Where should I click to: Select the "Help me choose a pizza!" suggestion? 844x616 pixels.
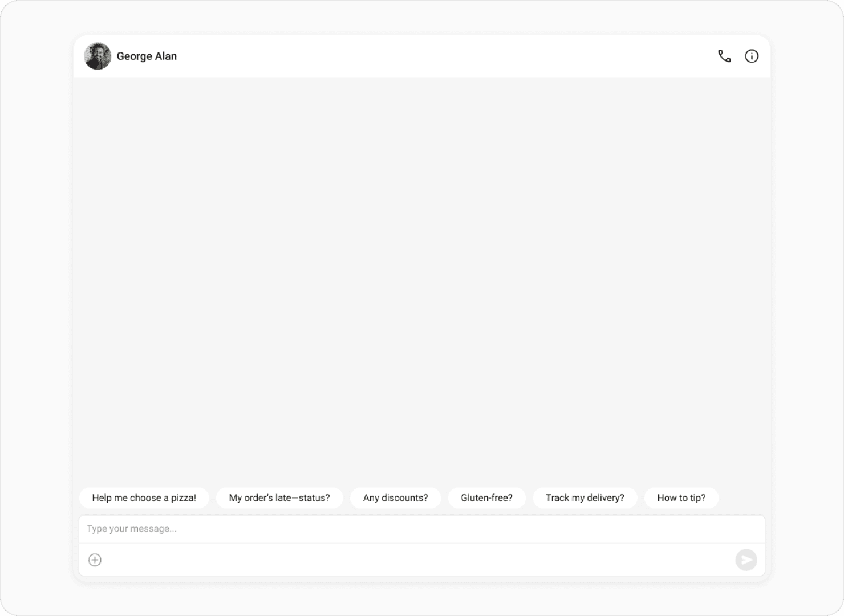144,498
